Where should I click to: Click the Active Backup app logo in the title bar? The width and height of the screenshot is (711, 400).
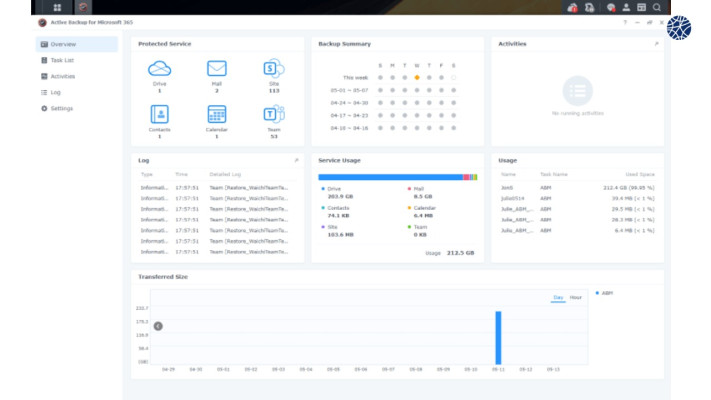[42, 22]
